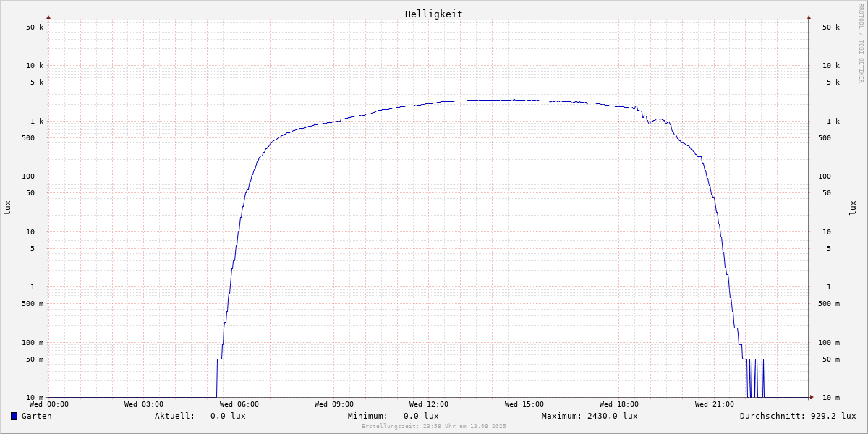Viewport: 868px width, 434px height.
Task: Click the blue Garten legend color swatch
Action: click(x=14, y=416)
